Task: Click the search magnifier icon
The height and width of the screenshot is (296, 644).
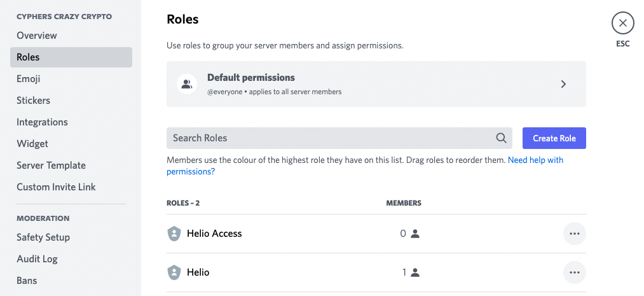Action: [x=501, y=138]
